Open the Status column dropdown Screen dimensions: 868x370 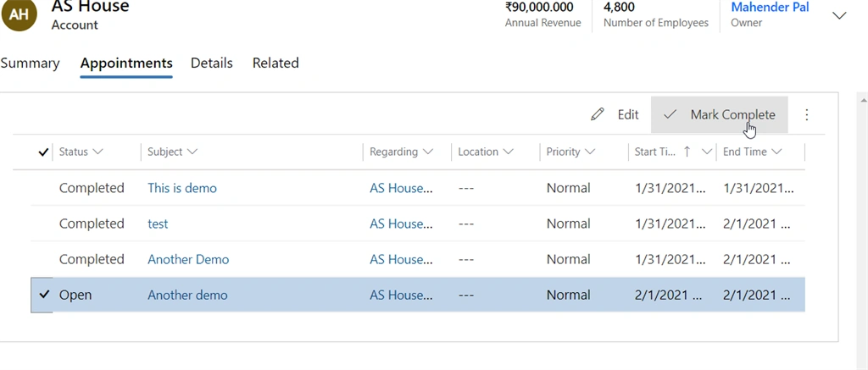point(98,152)
